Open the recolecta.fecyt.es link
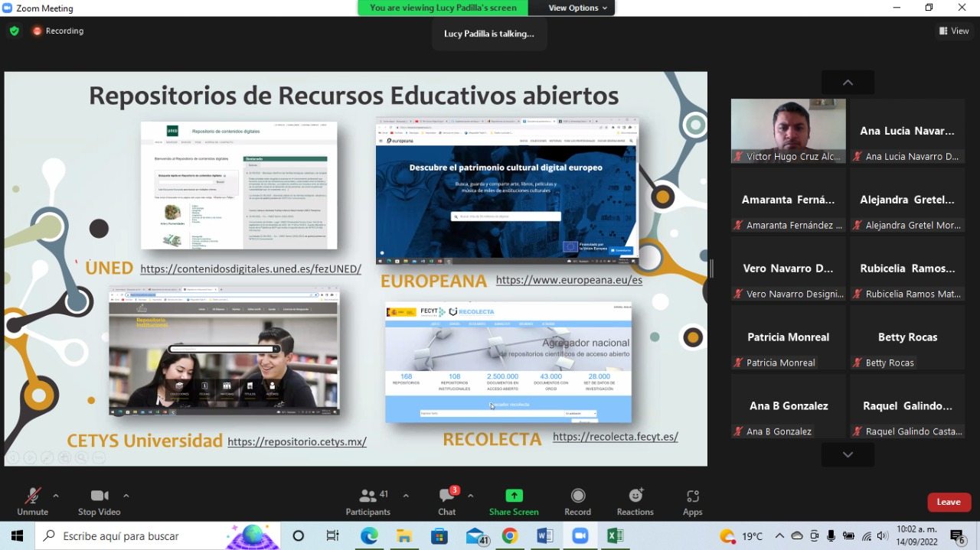Screen dimensions: 980x550 [x=616, y=437]
